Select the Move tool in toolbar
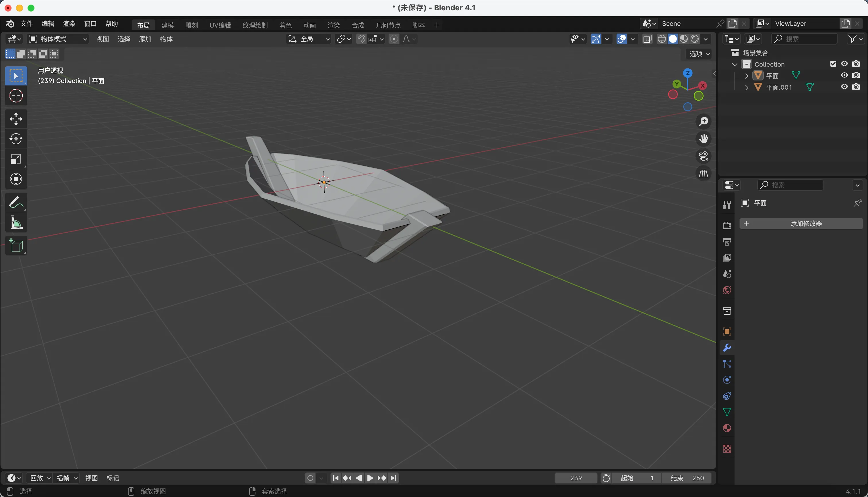This screenshot has width=868, height=497. [x=16, y=119]
